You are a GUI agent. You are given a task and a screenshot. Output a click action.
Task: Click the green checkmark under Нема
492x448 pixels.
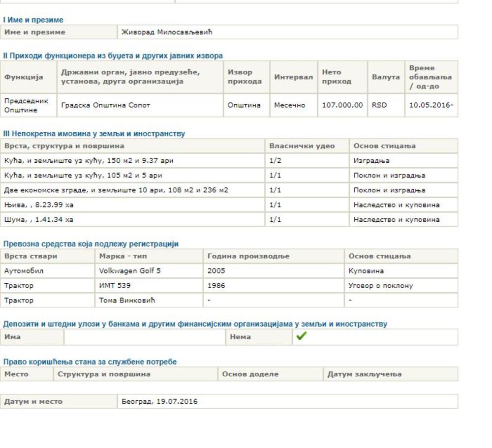302,337
